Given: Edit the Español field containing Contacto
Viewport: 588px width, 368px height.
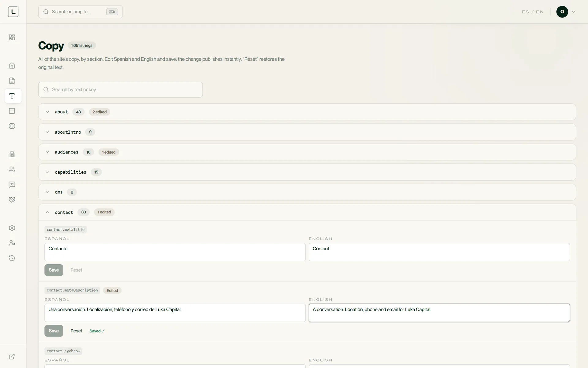Looking at the screenshot, I should [175, 252].
